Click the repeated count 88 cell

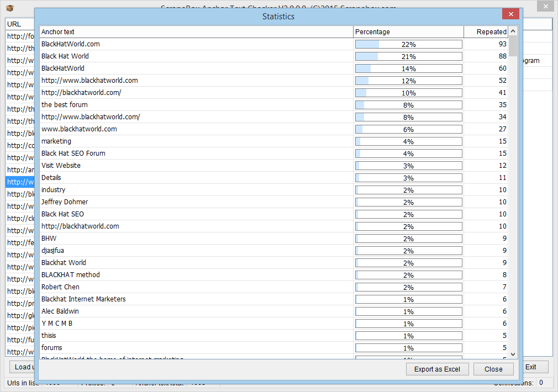[486, 56]
